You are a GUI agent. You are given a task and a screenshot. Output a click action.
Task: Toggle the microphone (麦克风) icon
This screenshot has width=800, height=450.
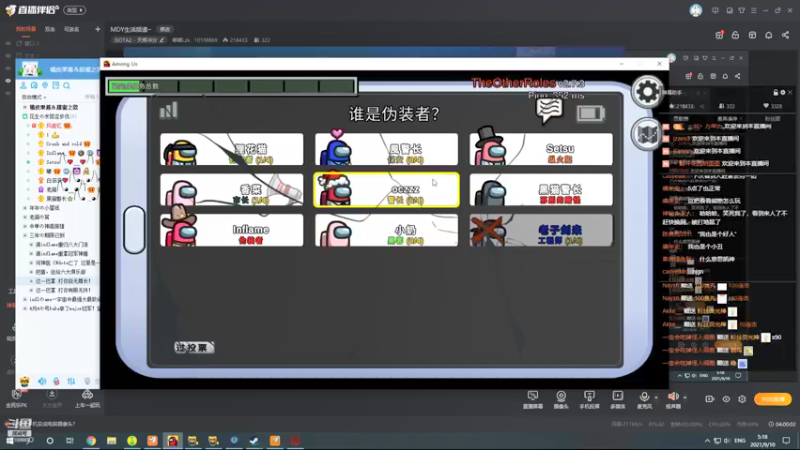[x=644, y=396]
